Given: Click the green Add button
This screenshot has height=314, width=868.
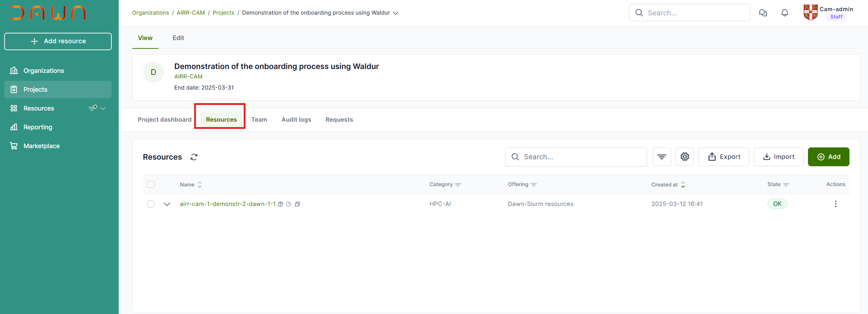Looking at the screenshot, I should click(x=828, y=157).
